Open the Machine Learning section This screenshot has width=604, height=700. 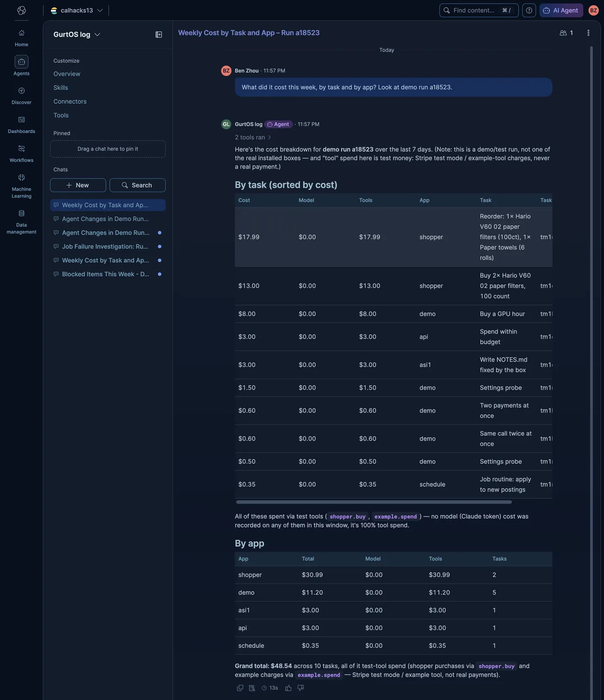coord(21,186)
